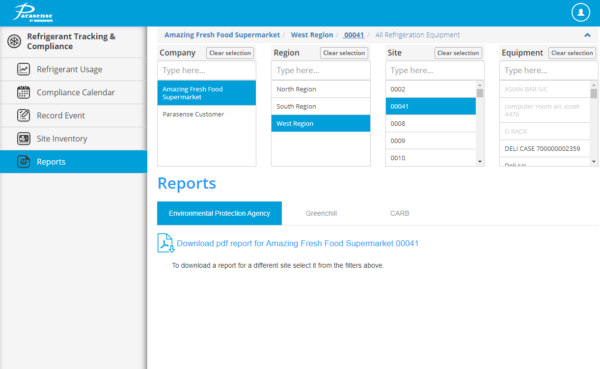This screenshot has width=600, height=369.
Task: Open the user profile icon
Action: [580, 12]
